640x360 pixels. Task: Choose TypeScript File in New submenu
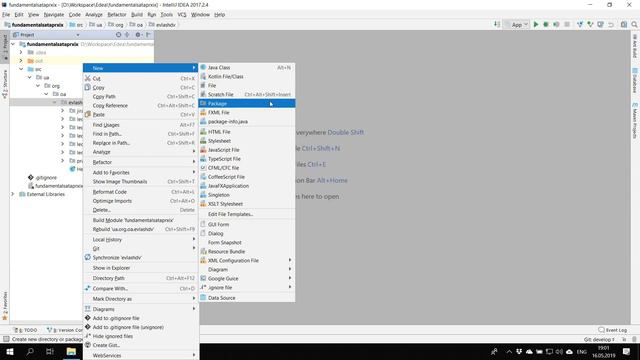[247, 159]
